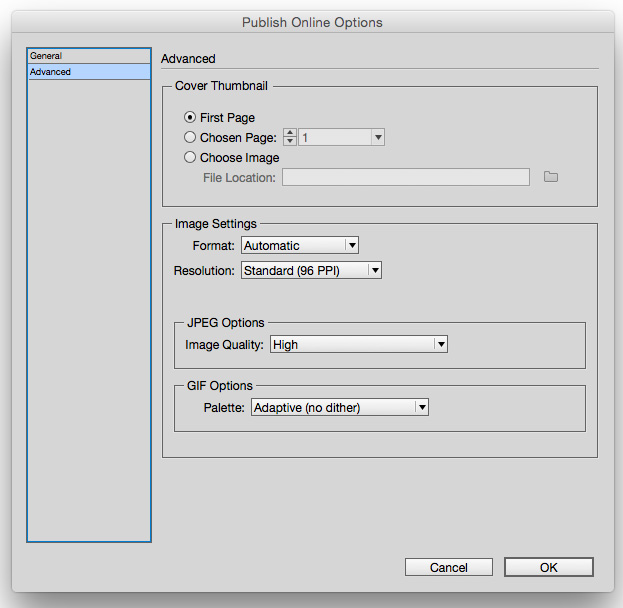Viewport: 623px width, 608px height.
Task: Click the Chosen Page number field
Action: [x=335, y=137]
